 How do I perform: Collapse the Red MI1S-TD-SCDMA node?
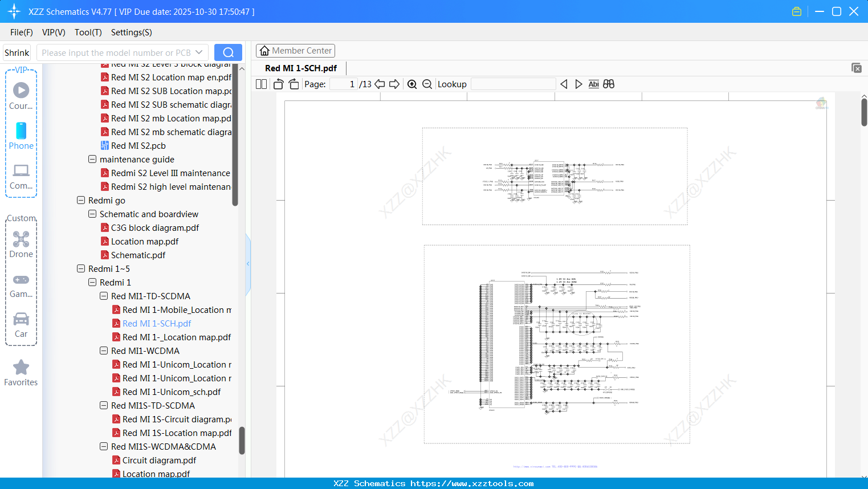104,406
